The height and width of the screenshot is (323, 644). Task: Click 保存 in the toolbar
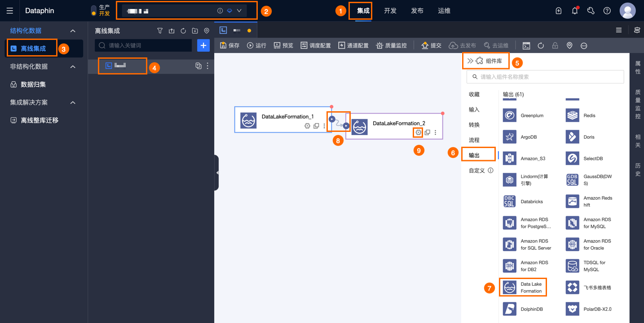click(x=230, y=45)
